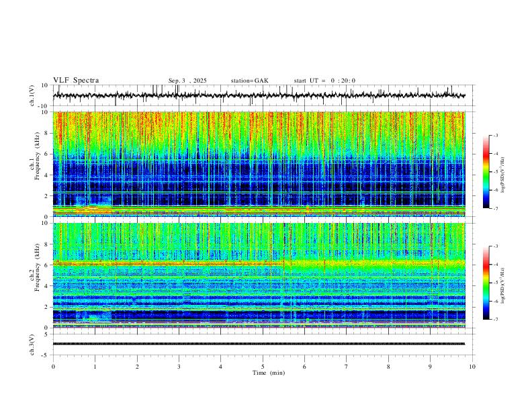Click the ch.1 spectrogram panel
Viewport: 532px width, 411px height.
coord(259,164)
